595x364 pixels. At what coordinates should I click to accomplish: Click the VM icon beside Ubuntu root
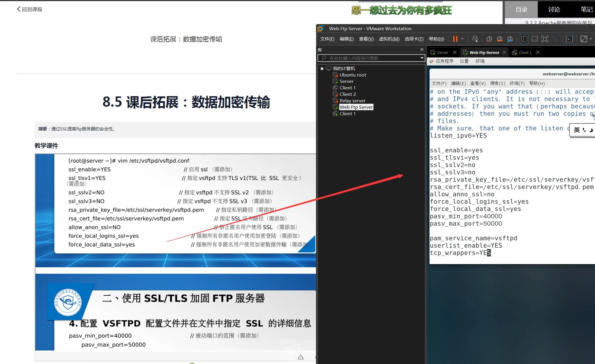click(335, 75)
